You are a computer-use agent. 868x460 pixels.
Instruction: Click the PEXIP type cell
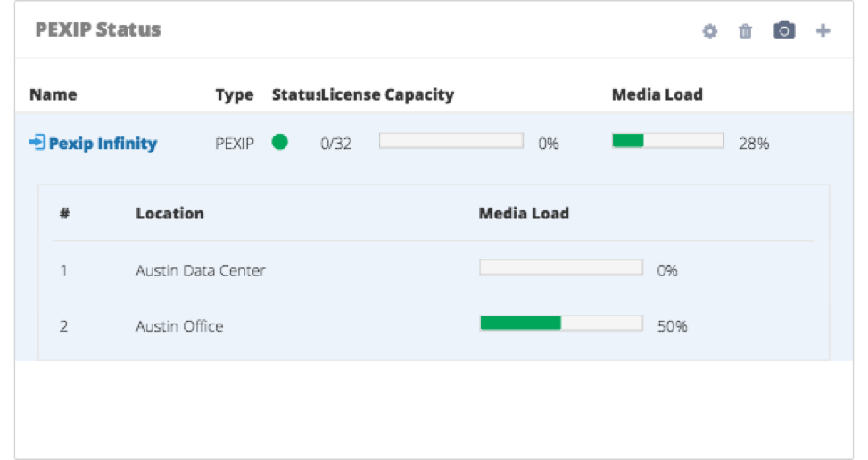click(234, 144)
